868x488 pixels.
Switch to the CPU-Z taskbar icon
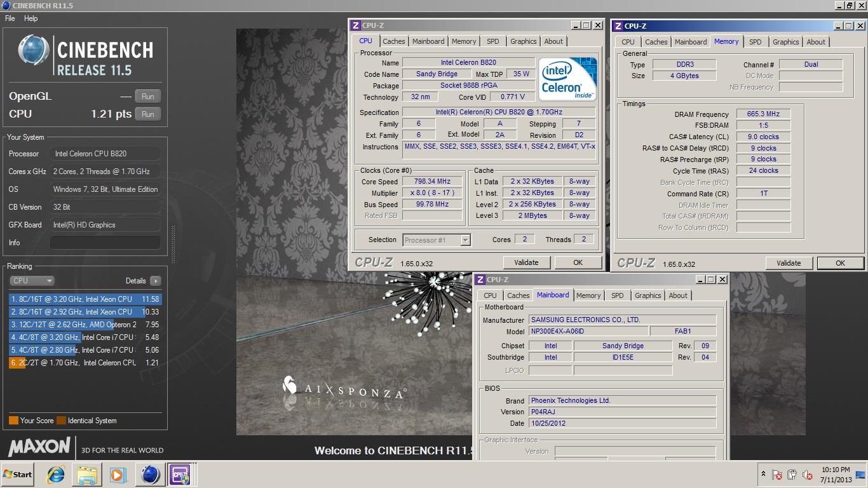point(180,475)
